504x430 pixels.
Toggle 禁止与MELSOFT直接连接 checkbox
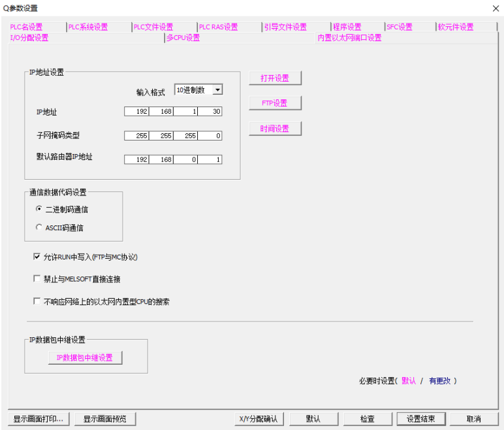(x=37, y=279)
